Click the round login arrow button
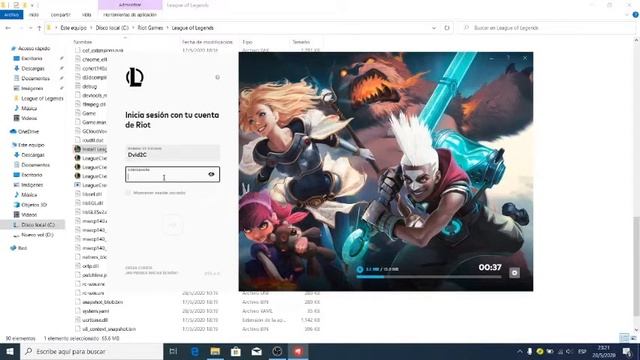The height and width of the screenshot is (360, 640). click(173, 225)
